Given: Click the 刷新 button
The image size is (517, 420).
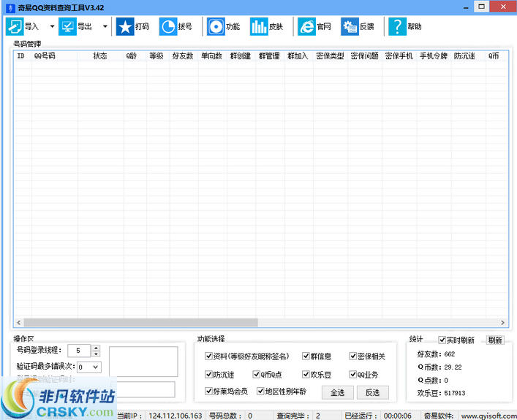Looking at the screenshot, I should tap(495, 340).
